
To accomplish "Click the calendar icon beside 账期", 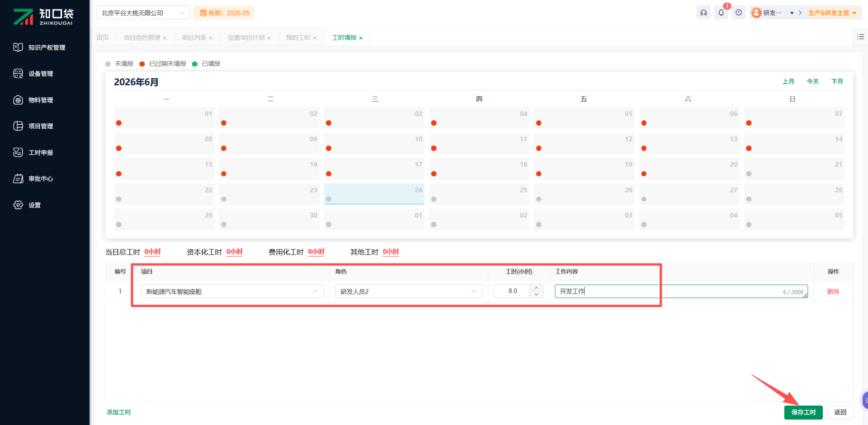I will [203, 13].
